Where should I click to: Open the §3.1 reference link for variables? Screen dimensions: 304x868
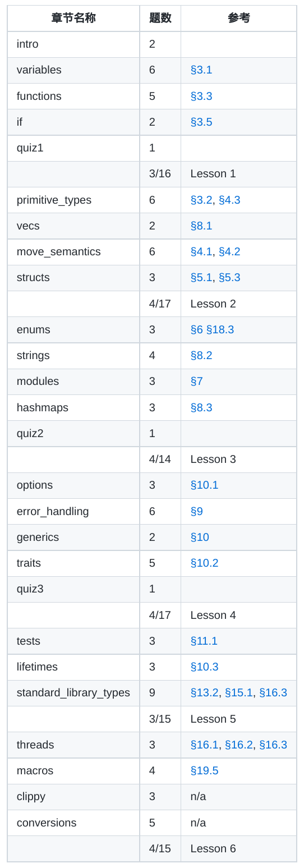tap(201, 70)
